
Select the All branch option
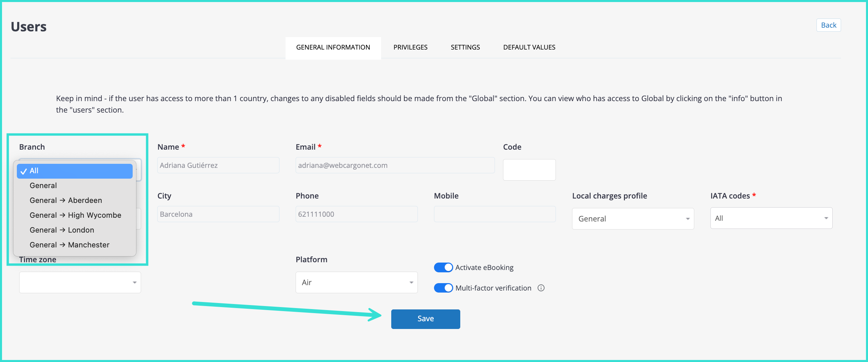74,171
